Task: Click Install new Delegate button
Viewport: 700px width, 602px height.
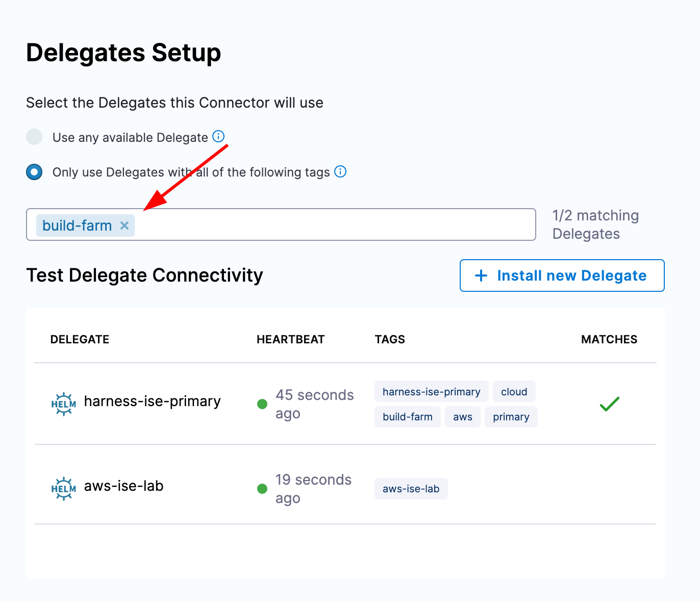Action: click(x=562, y=275)
